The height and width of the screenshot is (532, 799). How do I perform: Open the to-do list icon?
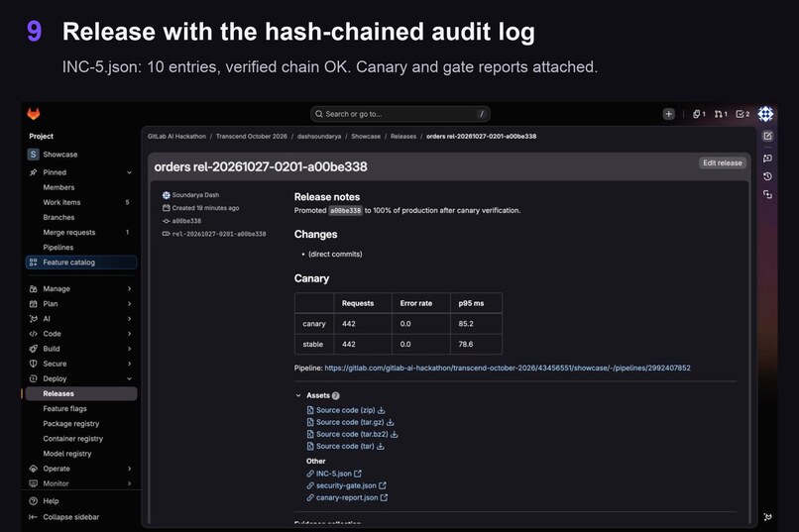click(x=742, y=114)
